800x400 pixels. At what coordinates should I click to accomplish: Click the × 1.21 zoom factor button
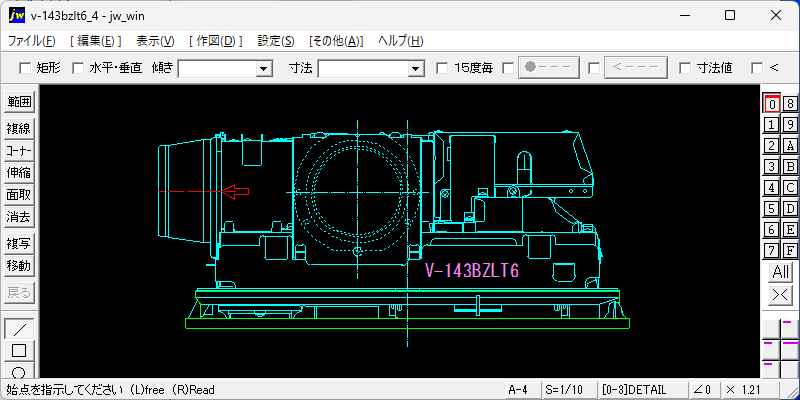749,390
